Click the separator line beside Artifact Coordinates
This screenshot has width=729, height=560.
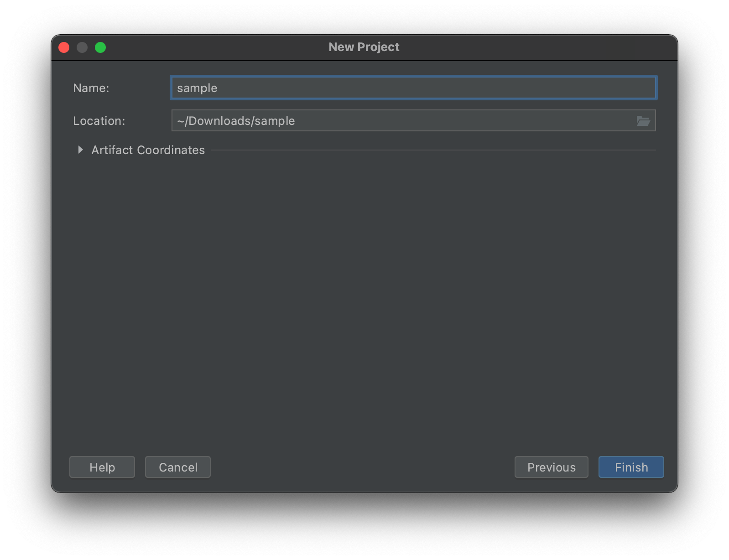click(x=432, y=150)
